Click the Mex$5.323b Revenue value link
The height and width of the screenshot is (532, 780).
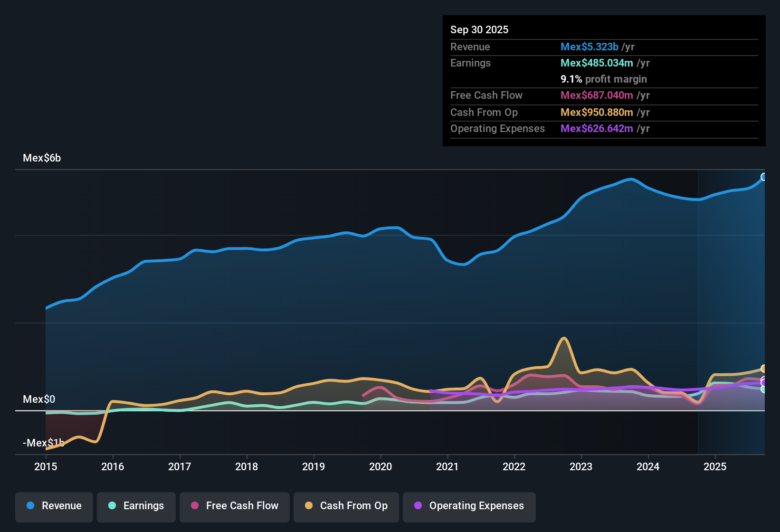pyautogui.click(x=589, y=47)
